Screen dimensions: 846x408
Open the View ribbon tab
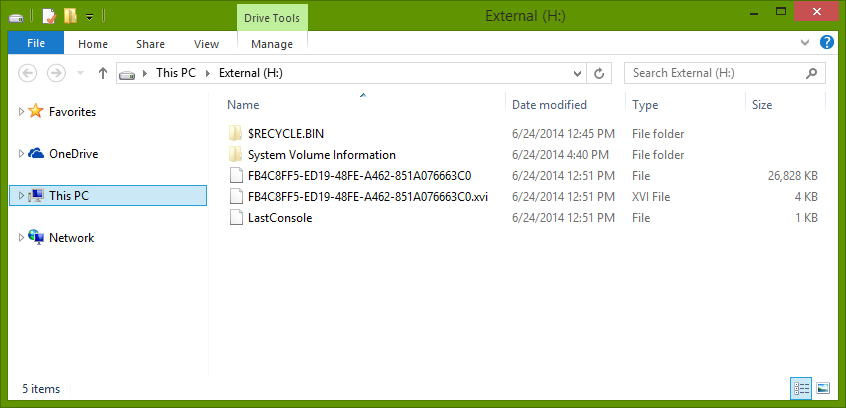coord(206,44)
